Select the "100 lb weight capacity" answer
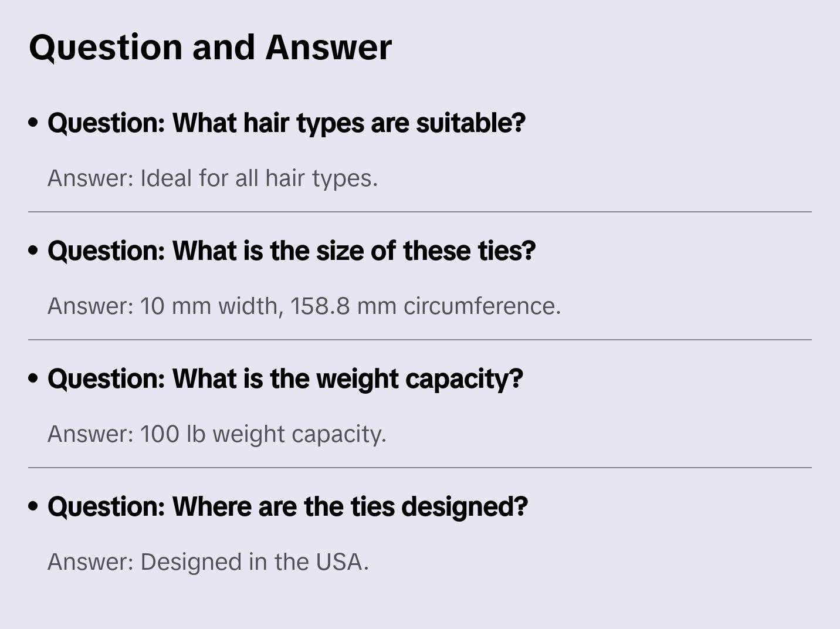Image resolution: width=840 pixels, height=629 pixels. 216,434
